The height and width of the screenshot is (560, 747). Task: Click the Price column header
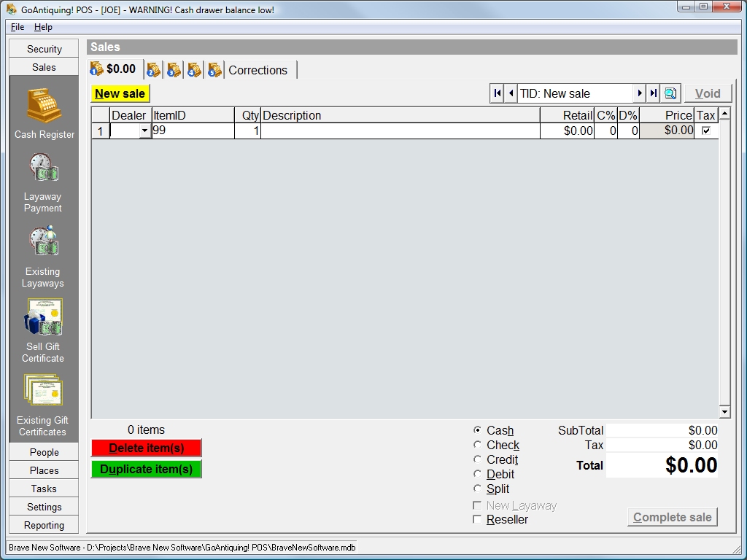coord(667,115)
